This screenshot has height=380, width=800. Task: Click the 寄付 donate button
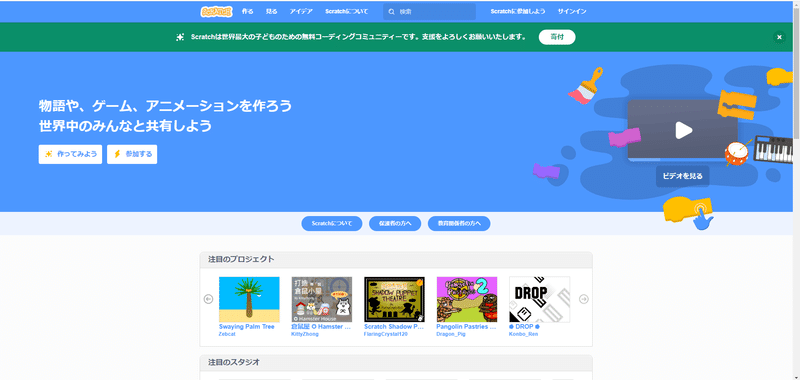click(557, 37)
